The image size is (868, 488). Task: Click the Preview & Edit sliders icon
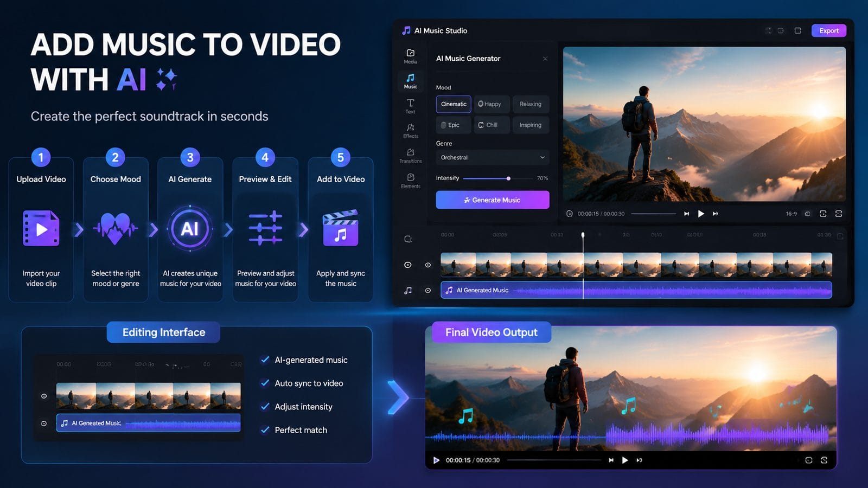265,228
